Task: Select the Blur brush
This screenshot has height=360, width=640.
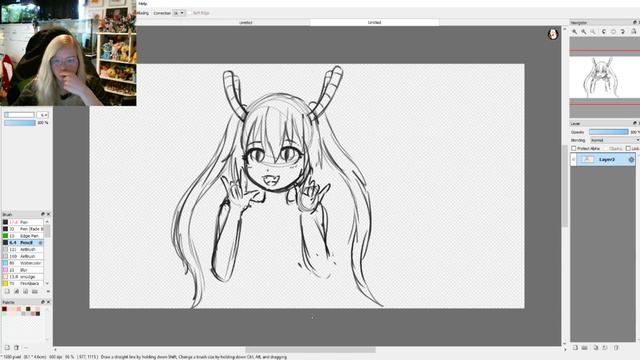Action: 23,270
